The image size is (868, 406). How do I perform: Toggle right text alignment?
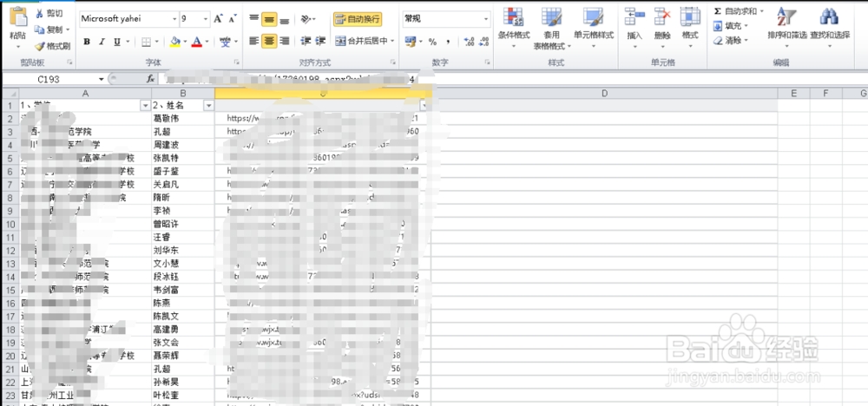coord(284,41)
